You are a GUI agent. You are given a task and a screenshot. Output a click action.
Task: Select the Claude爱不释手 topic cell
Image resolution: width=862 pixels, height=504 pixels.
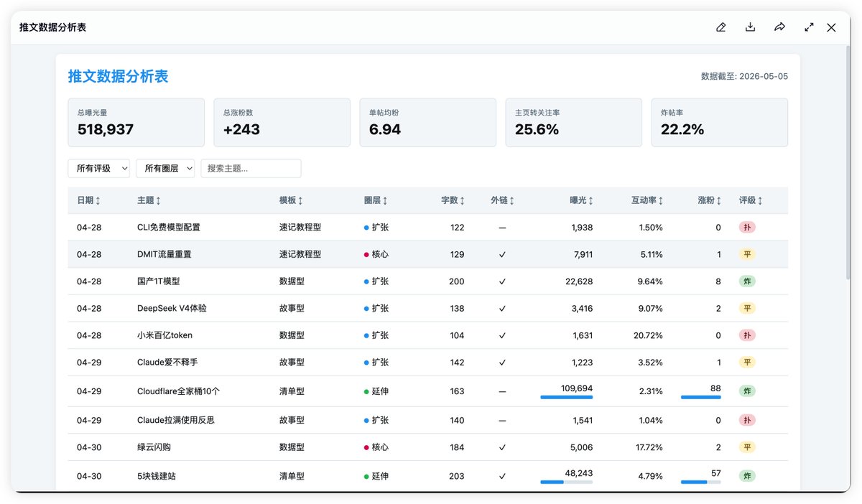click(167, 363)
